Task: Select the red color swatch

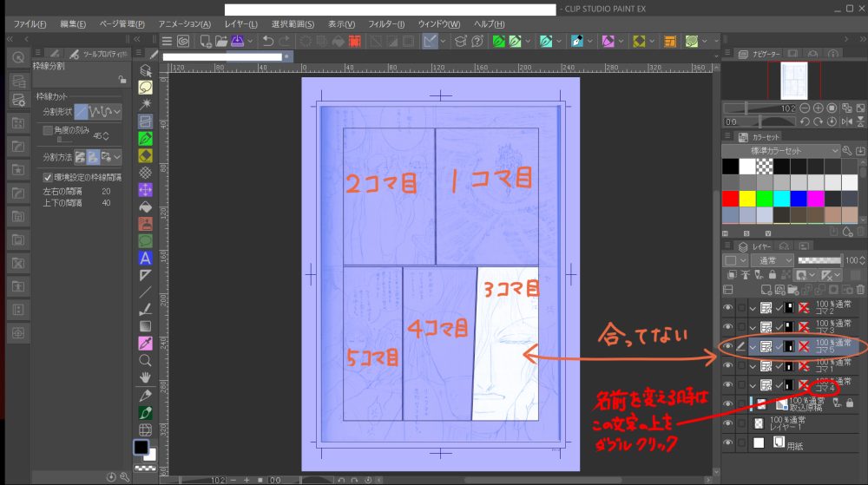Action: (730, 199)
